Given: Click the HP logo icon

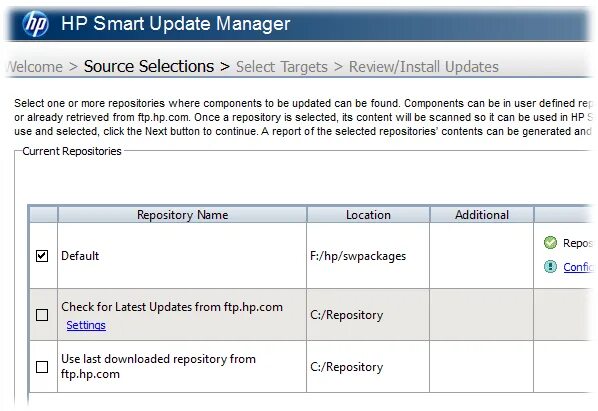Looking at the screenshot, I should (x=35, y=24).
